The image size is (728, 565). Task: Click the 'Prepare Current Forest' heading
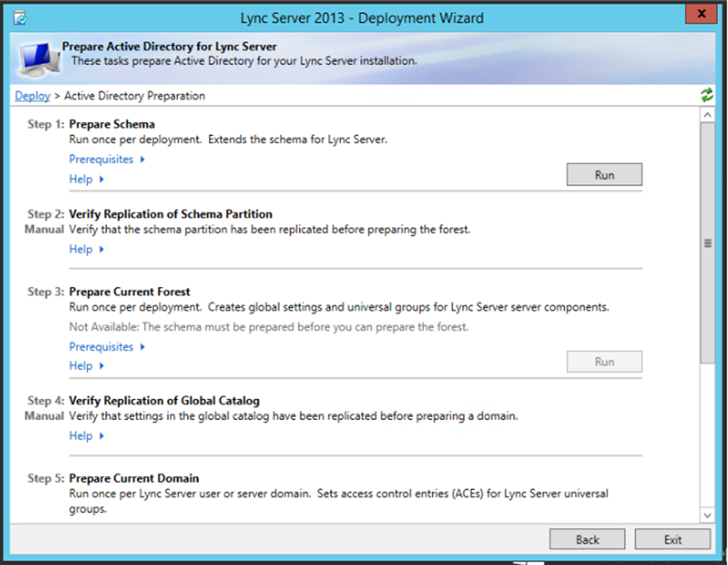[x=129, y=292]
